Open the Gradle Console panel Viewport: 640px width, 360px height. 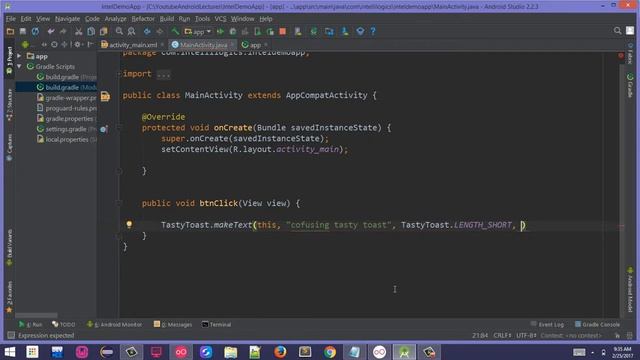[x=597, y=324]
